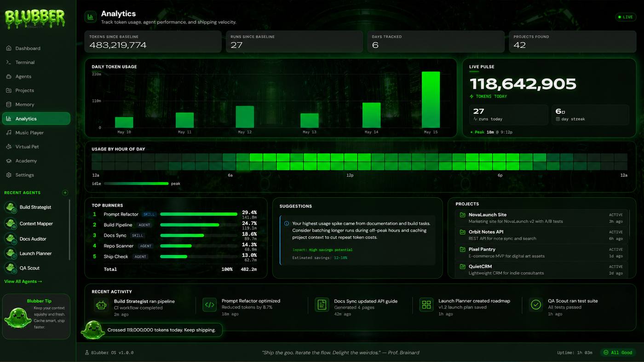Click the May 14 bar in chart
This screenshot has height=362, width=644.
pyautogui.click(x=371, y=115)
